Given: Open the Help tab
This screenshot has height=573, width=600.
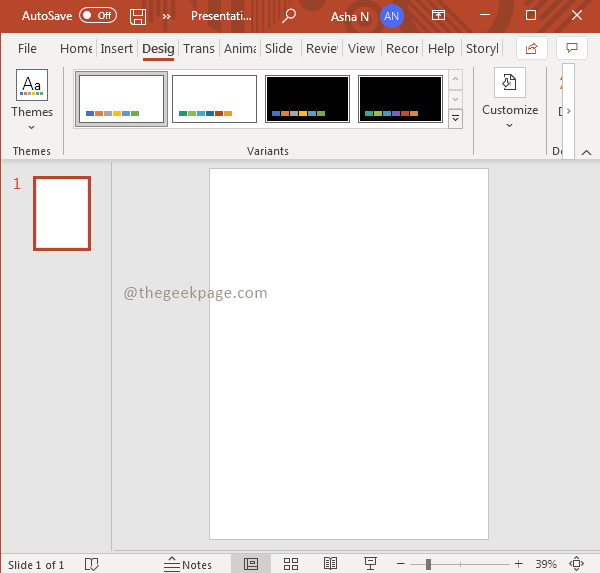Looking at the screenshot, I should (x=441, y=49).
